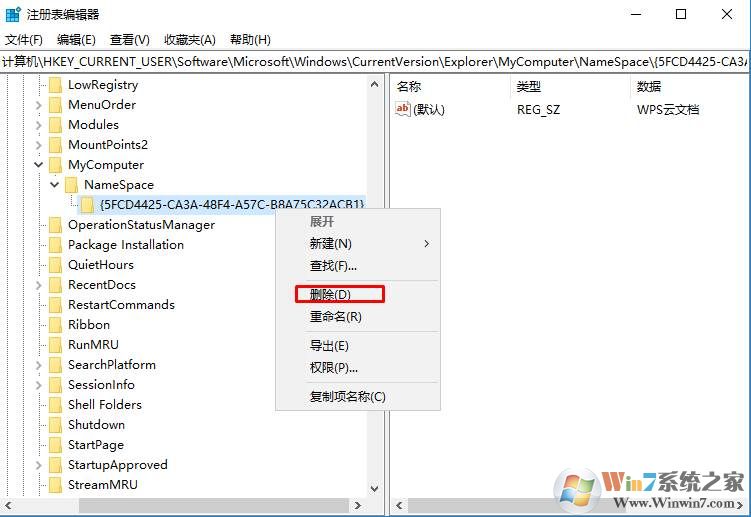Click the Shutdown folder icon
Viewport: 751px width, 517px height.
point(56,425)
